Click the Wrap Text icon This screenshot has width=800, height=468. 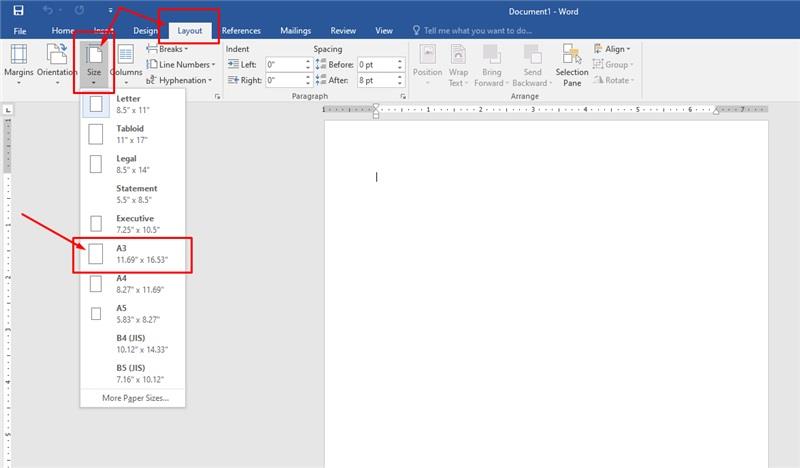pyautogui.click(x=458, y=66)
